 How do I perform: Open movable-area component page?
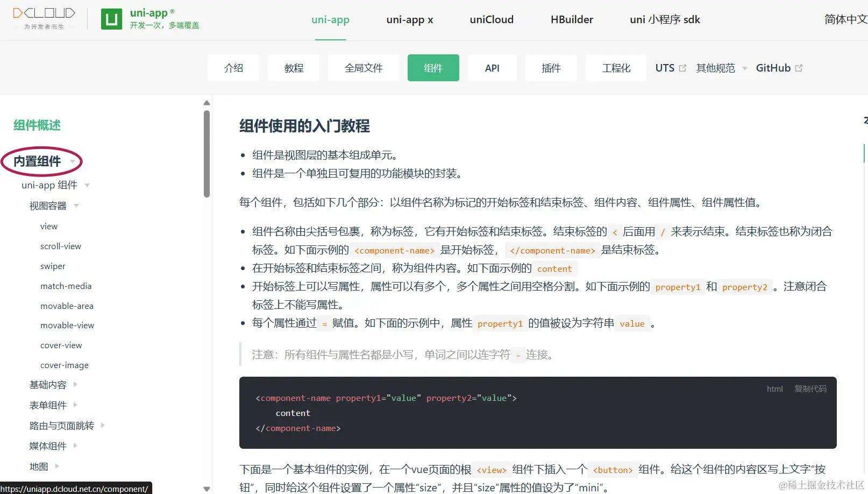(x=67, y=306)
